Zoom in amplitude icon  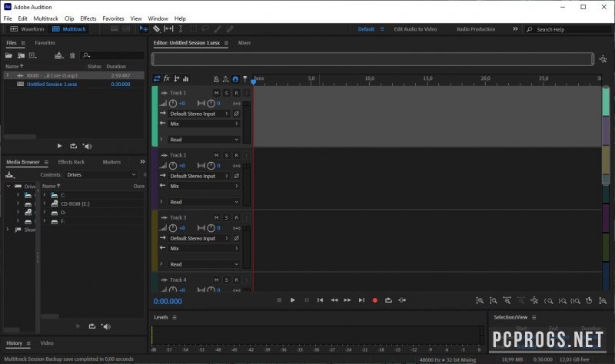479,300
